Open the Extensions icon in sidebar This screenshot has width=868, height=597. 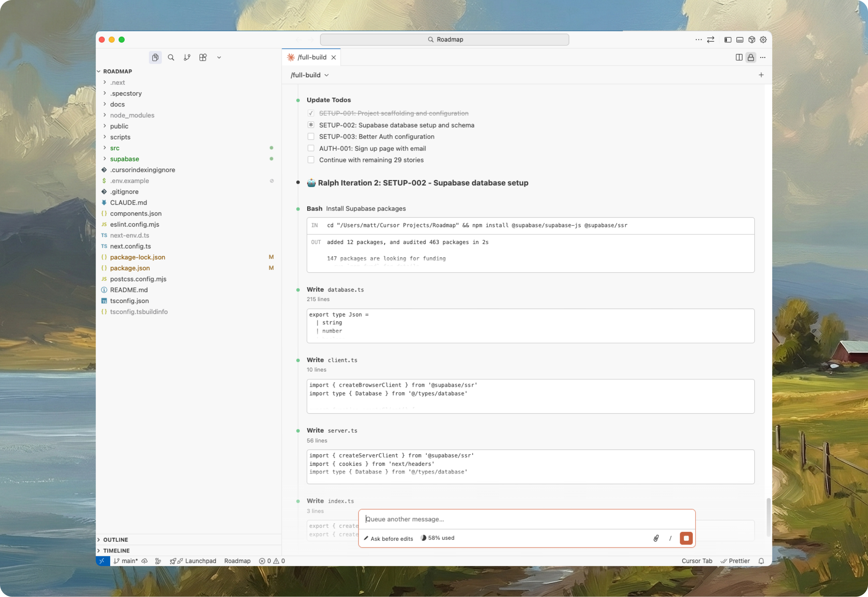click(x=203, y=57)
